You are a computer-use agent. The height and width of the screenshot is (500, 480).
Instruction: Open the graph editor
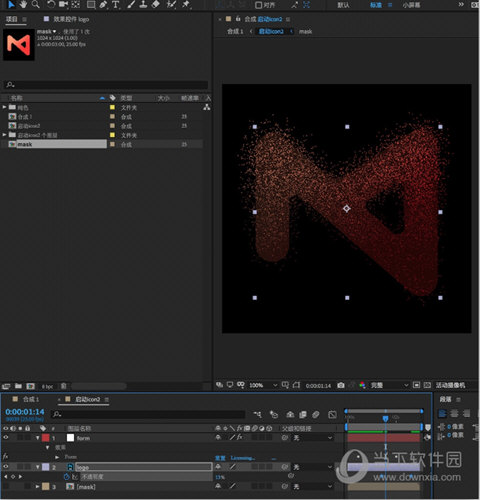[x=332, y=414]
